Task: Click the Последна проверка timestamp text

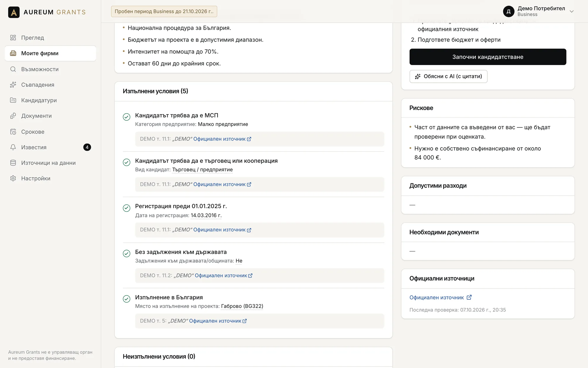Action: pos(457,310)
